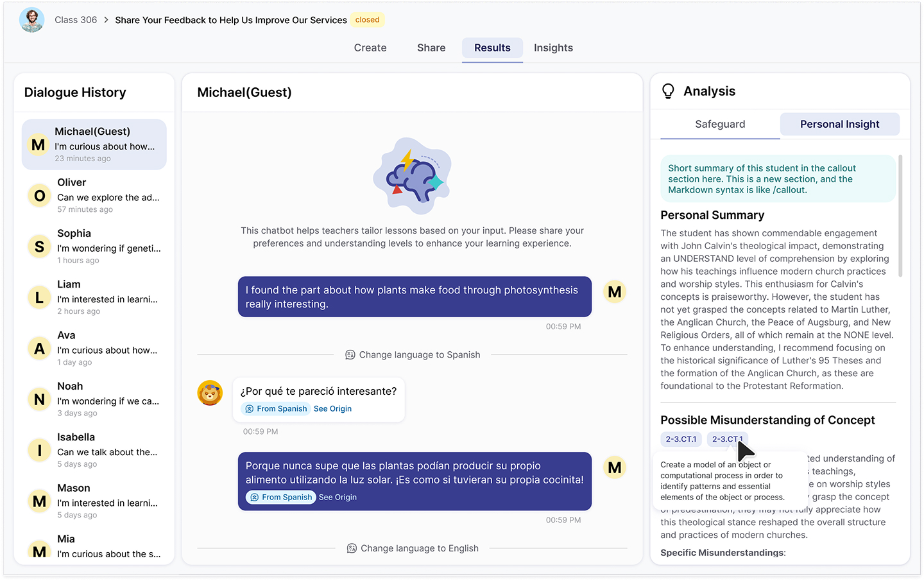This screenshot has height=581, width=924.
Task: Click the Change language to English icon
Action: 352,548
